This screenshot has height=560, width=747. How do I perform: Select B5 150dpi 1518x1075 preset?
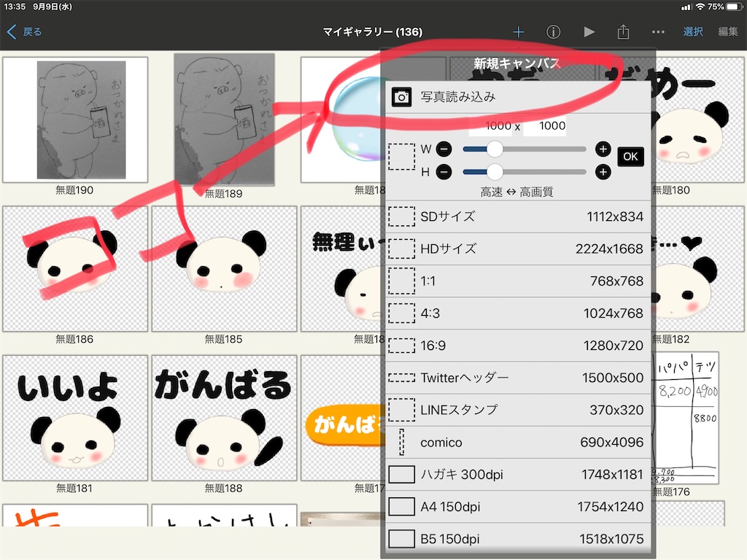click(x=518, y=539)
